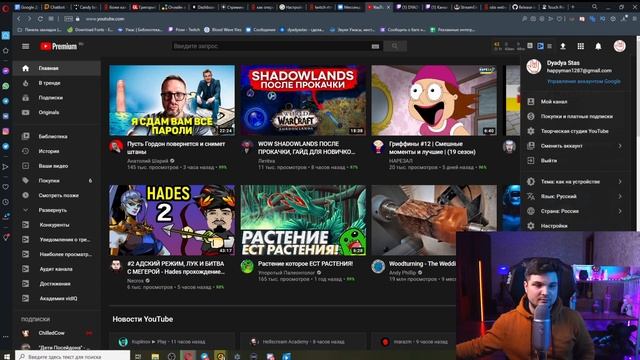Open История in the sidebar
The width and height of the screenshot is (640, 360).
point(56,151)
